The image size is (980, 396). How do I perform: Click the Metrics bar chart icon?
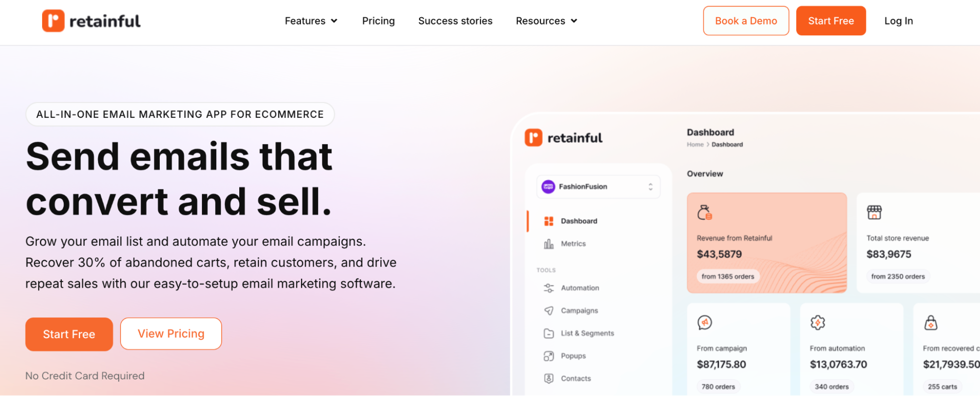point(549,244)
